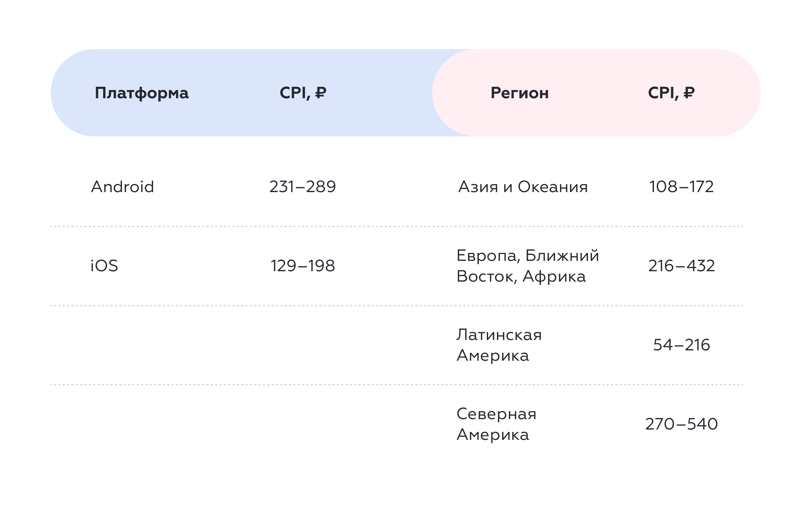The image size is (812, 513).
Task: Click the dotted divider below the Android row
Action: 397,227
